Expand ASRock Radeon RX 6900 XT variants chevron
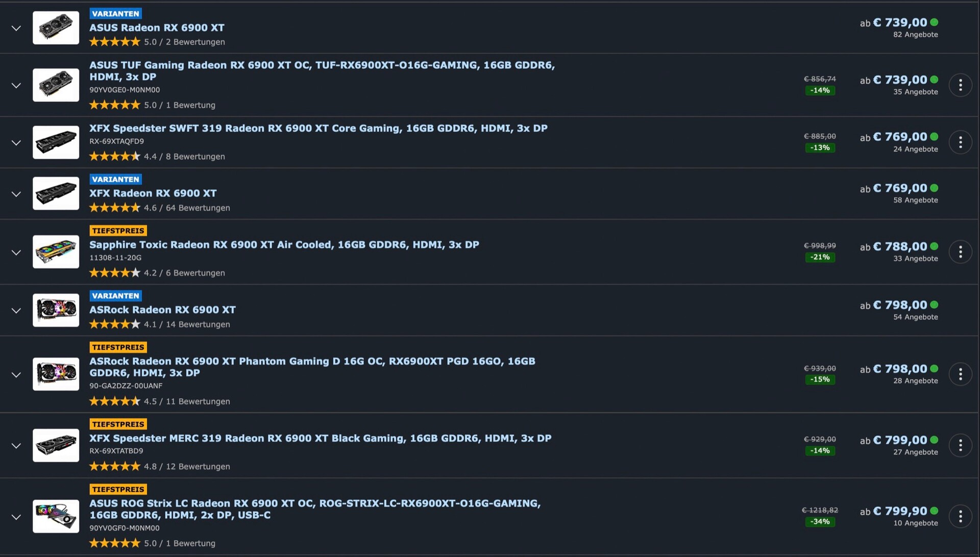This screenshot has height=557, width=980. 16,311
